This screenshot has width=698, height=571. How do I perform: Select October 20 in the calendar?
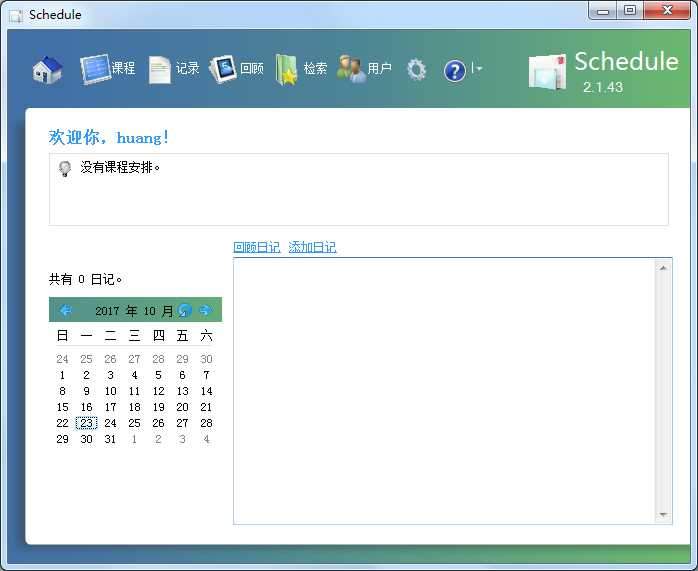point(182,407)
